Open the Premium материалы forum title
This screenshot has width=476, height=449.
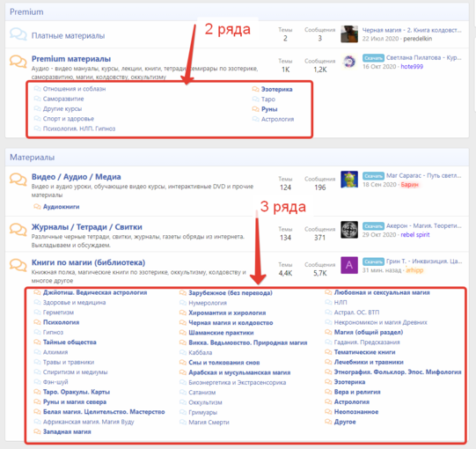71,59
